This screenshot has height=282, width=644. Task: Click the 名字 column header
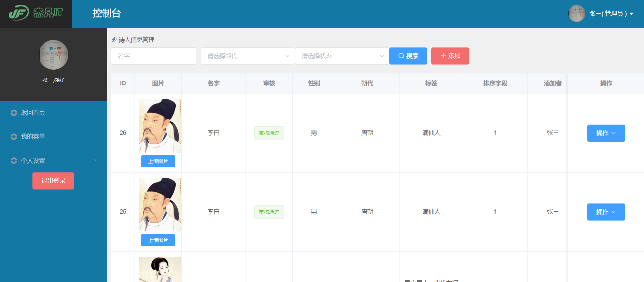(x=213, y=83)
